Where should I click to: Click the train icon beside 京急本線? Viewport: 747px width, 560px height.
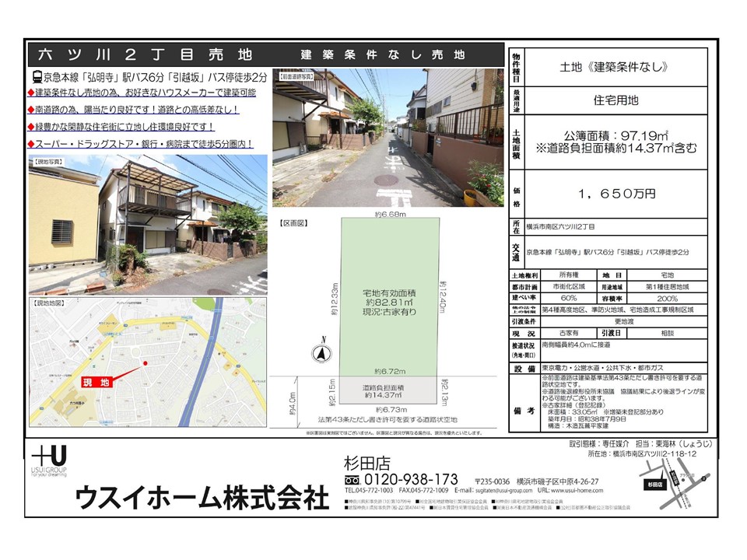point(37,77)
